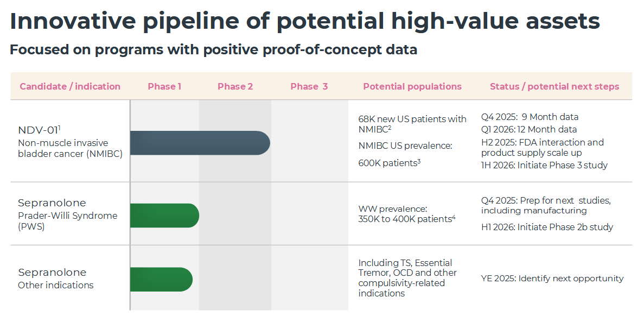Select the 600K patients prevalence text

tap(390, 163)
